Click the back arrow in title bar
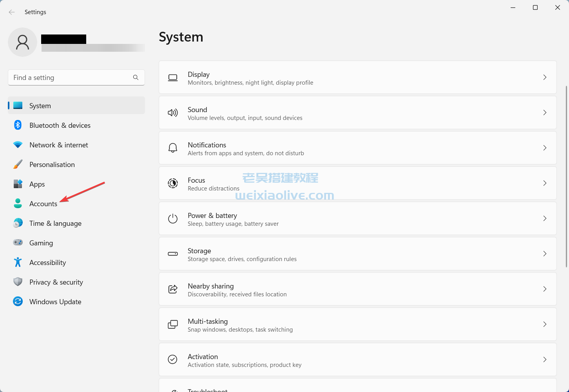The width and height of the screenshot is (569, 392). click(12, 12)
